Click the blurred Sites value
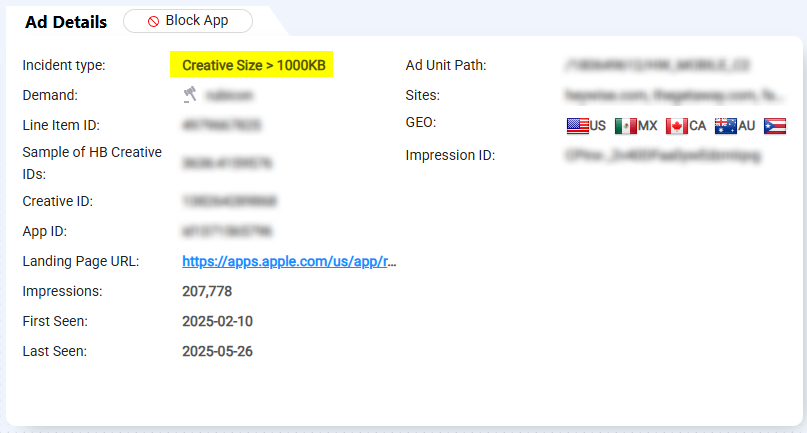This screenshot has width=807, height=433. point(675,95)
